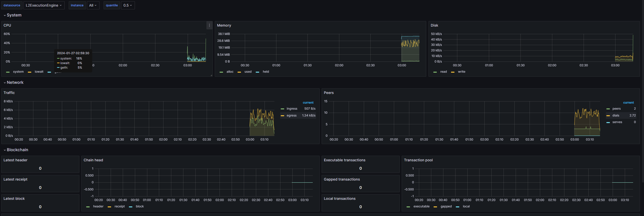Open the datasource dropdown showing L2ExecutionEngine
Image resolution: width=644 pixels, height=216 pixels.
(x=44, y=5)
